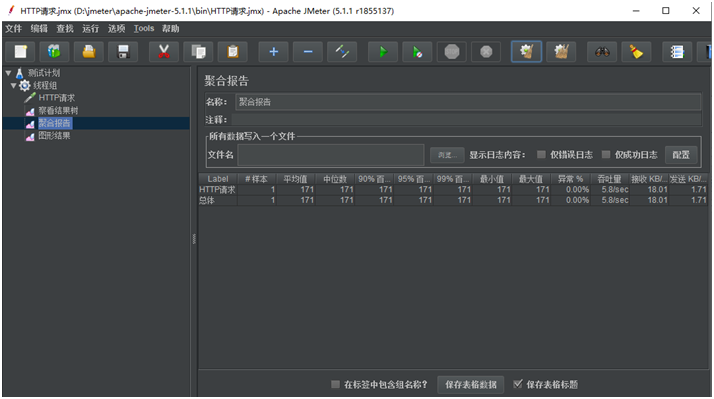Click the Open file folder icon
The height and width of the screenshot is (399, 714).
pyautogui.click(x=89, y=52)
